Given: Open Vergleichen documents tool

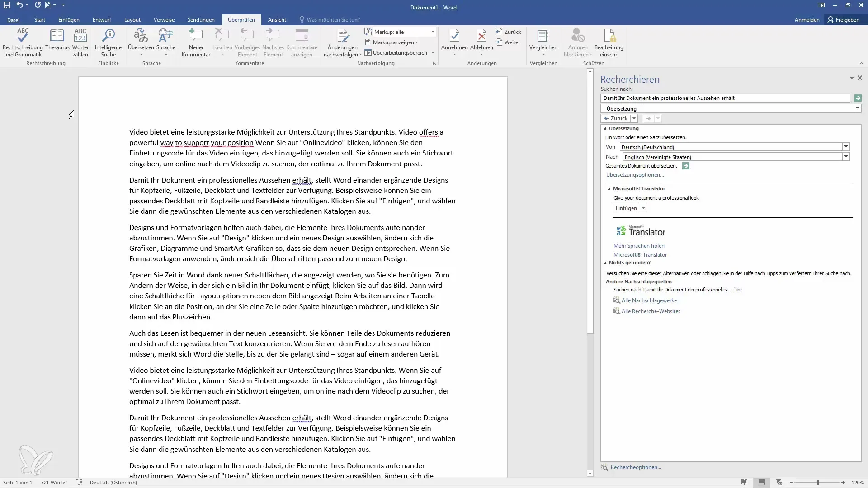Looking at the screenshot, I should [543, 42].
